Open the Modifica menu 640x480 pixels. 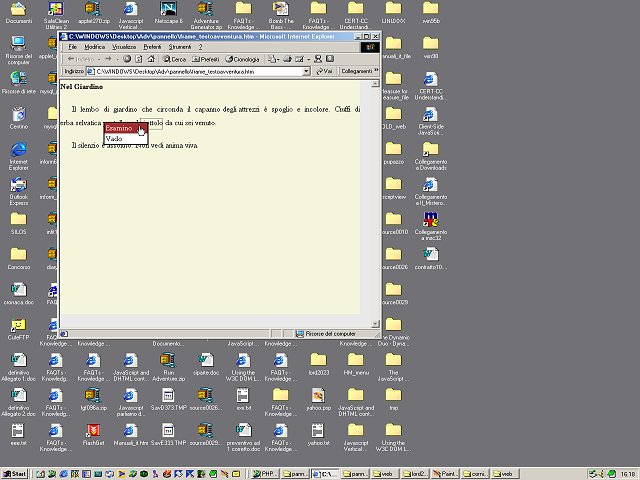click(95, 47)
